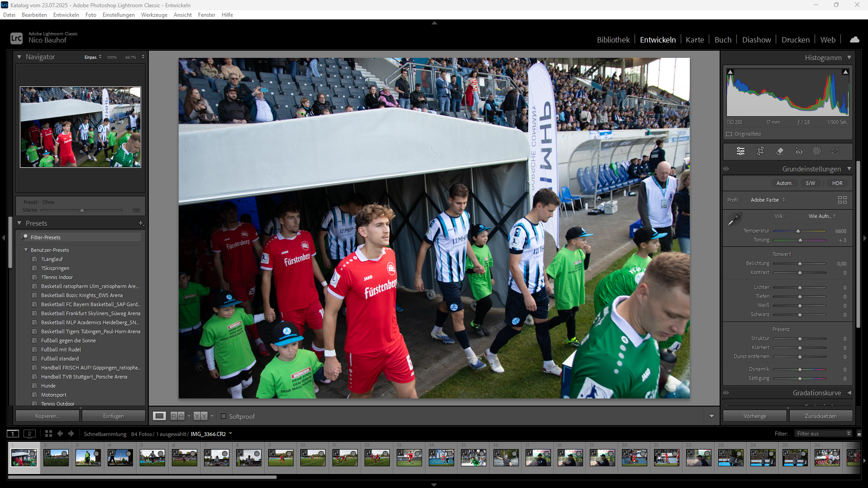Click the Zurücksetzen button

click(820, 416)
